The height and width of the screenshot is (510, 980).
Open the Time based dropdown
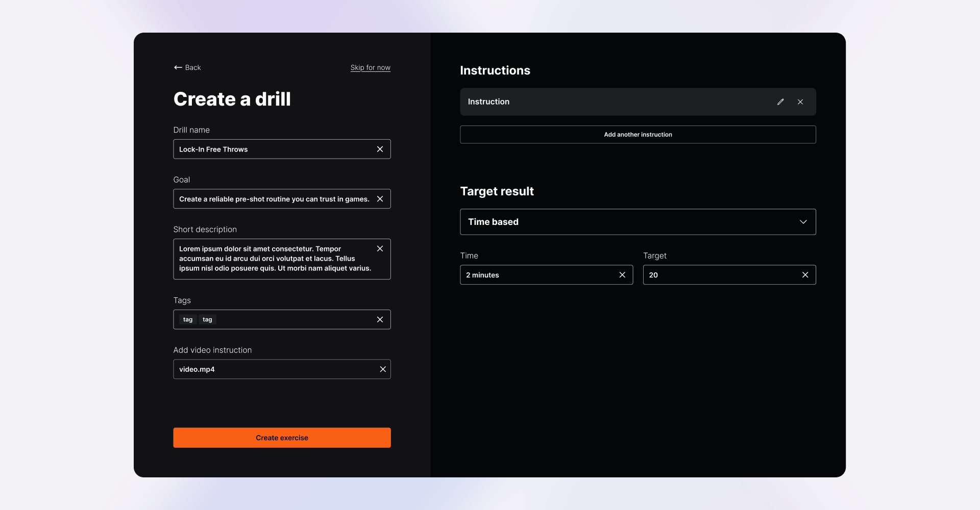[638, 222]
